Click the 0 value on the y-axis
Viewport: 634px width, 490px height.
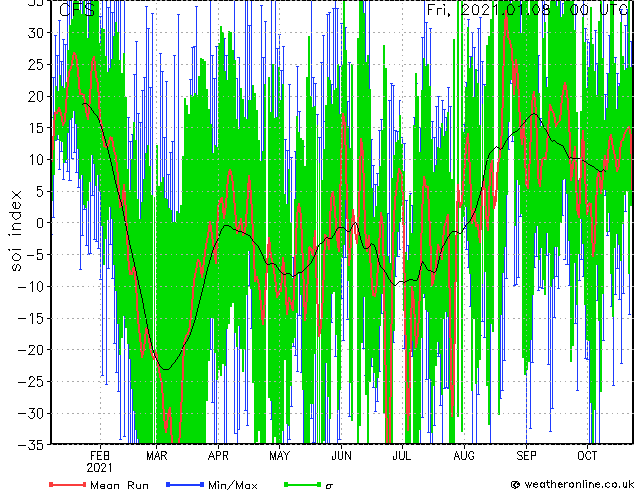click(x=40, y=223)
